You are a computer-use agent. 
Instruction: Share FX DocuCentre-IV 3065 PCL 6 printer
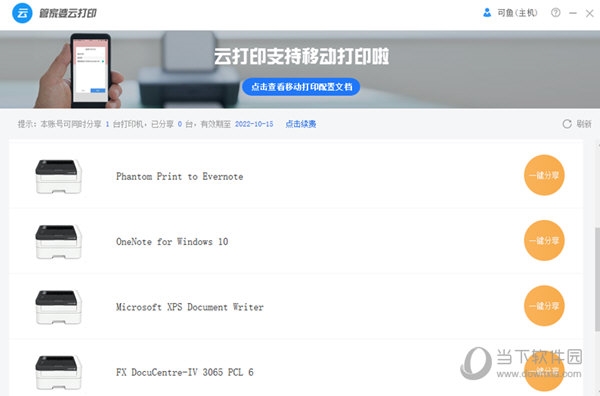(x=544, y=371)
